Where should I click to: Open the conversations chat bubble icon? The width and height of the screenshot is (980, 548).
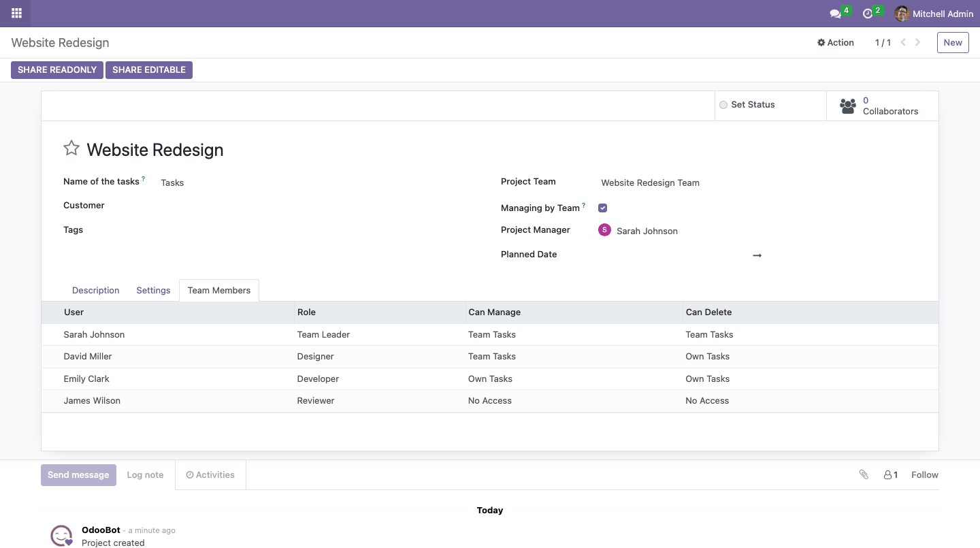tap(835, 14)
